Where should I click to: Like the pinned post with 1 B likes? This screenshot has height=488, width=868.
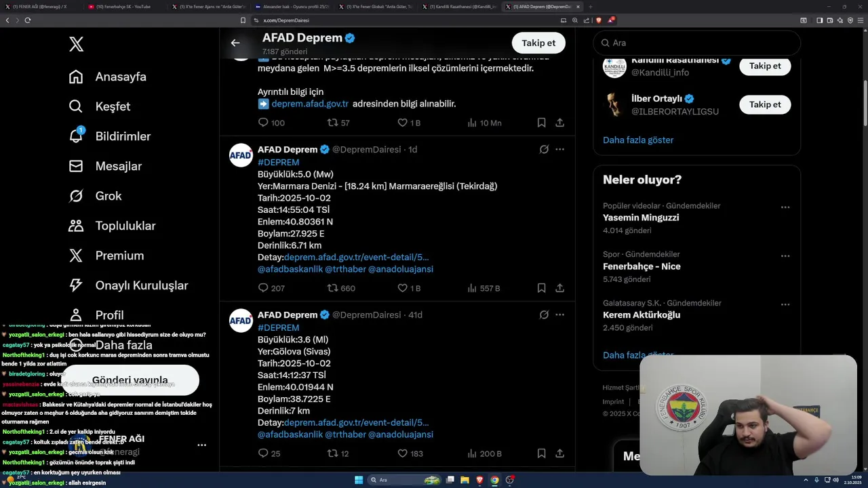pos(409,123)
